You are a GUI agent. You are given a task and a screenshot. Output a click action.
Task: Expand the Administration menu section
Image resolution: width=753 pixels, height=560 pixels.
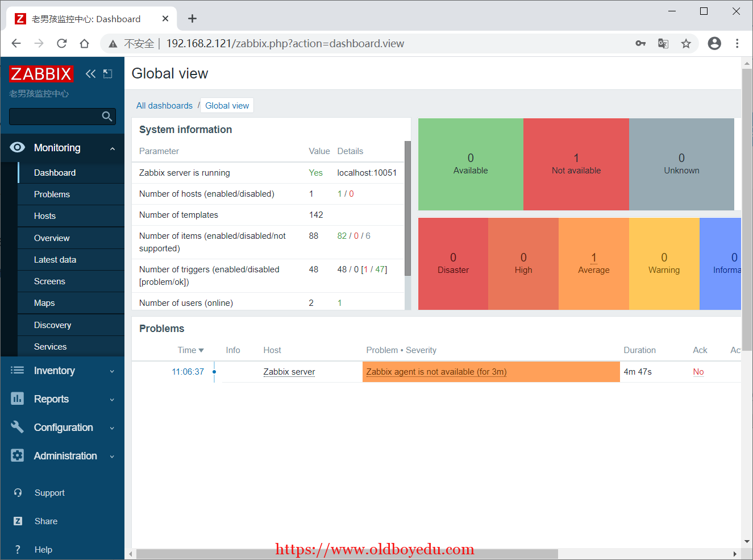tap(112, 457)
